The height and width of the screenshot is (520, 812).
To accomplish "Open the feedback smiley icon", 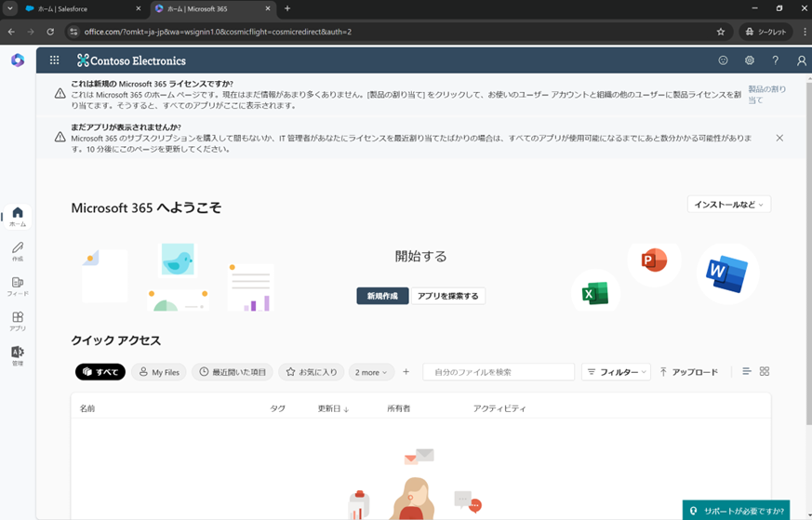I will point(723,60).
